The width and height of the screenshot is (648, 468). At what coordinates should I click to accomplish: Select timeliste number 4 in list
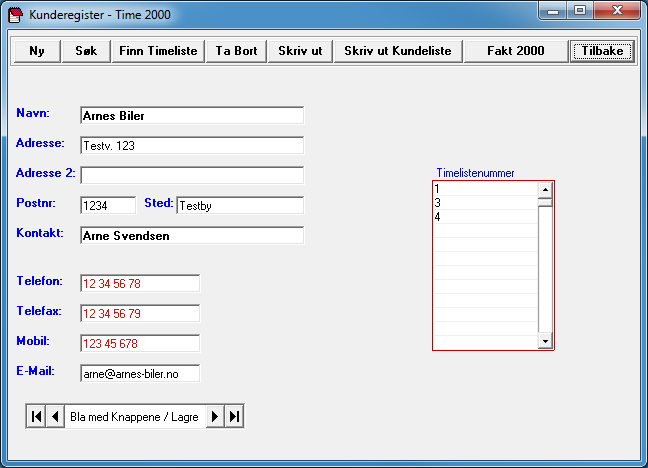(485, 216)
